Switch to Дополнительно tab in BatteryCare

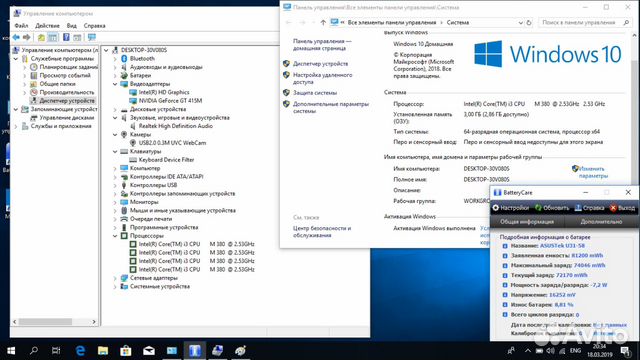[x=601, y=222]
